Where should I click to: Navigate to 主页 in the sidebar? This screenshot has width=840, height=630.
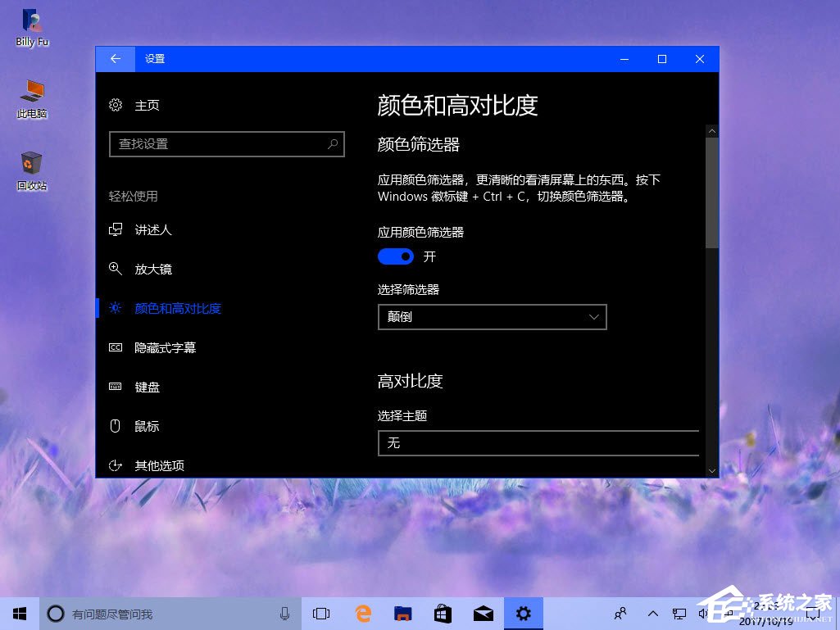148,105
